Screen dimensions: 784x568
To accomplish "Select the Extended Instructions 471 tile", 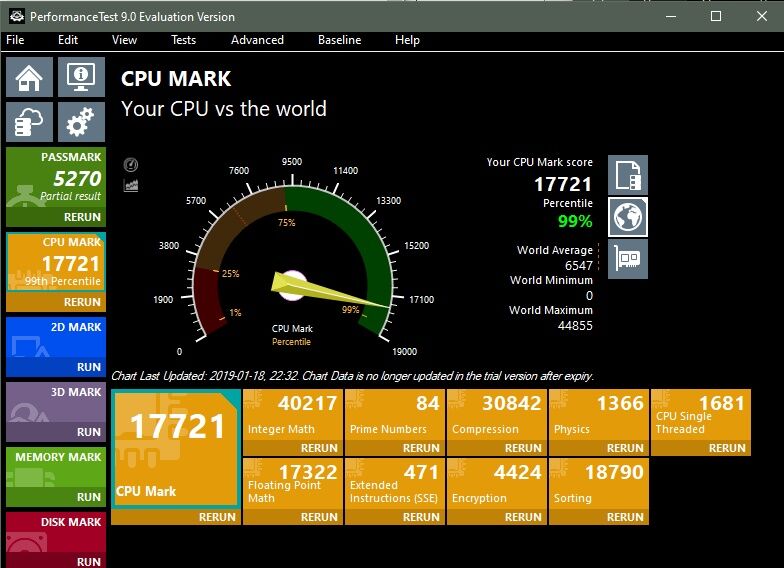I will click(395, 484).
